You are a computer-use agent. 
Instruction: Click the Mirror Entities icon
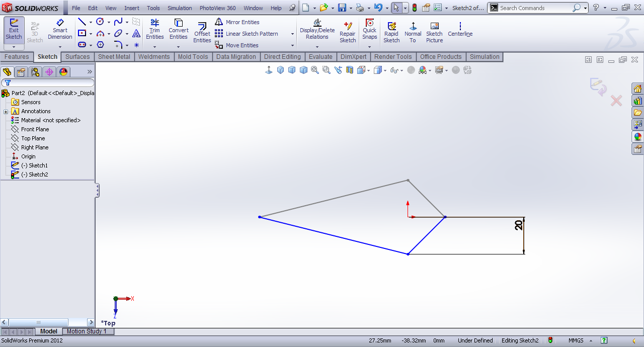219,22
